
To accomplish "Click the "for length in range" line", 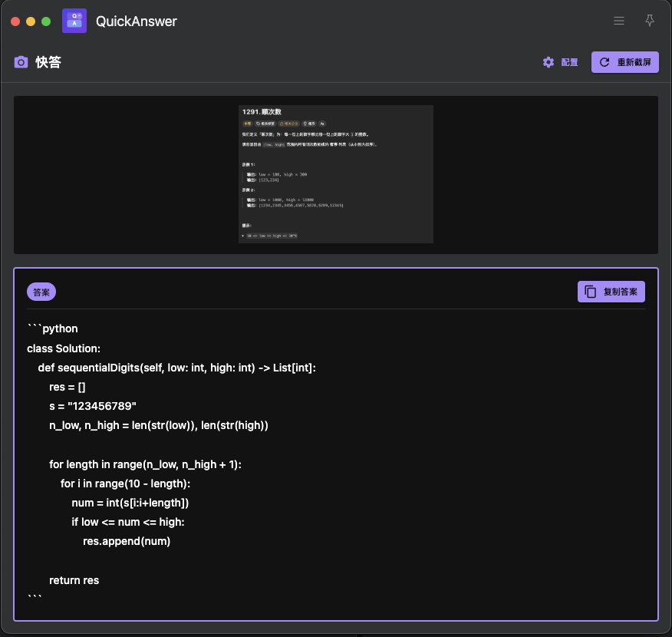I will tap(145, 464).
